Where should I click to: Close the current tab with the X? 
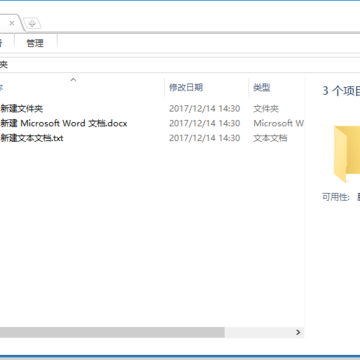pyautogui.click(x=12, y=23)
